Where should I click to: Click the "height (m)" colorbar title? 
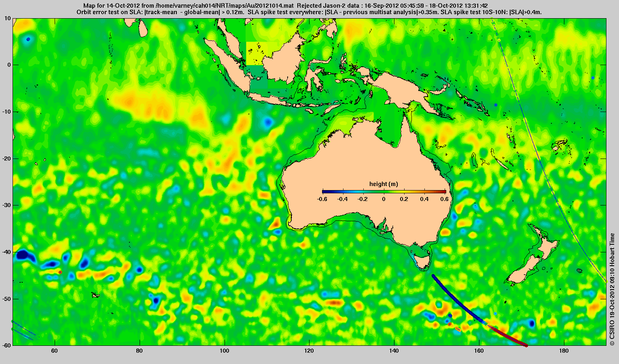coord(384,184)
